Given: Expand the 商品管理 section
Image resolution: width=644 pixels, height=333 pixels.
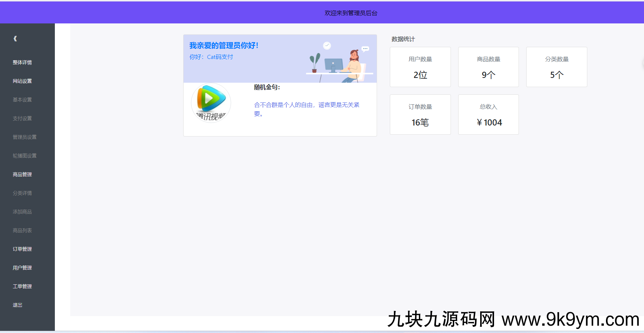Looking at the screenshot, I should [x=22, y=174].
